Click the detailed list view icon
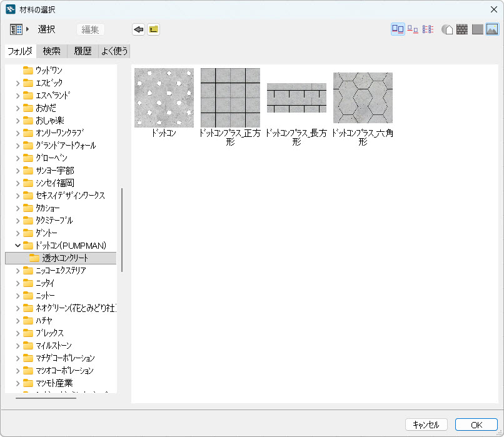504x437 pixels. [x=428, y=29]
